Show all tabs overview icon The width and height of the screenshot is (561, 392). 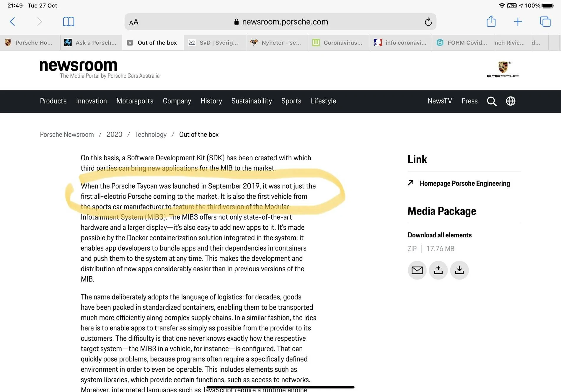tap(545, 22)
